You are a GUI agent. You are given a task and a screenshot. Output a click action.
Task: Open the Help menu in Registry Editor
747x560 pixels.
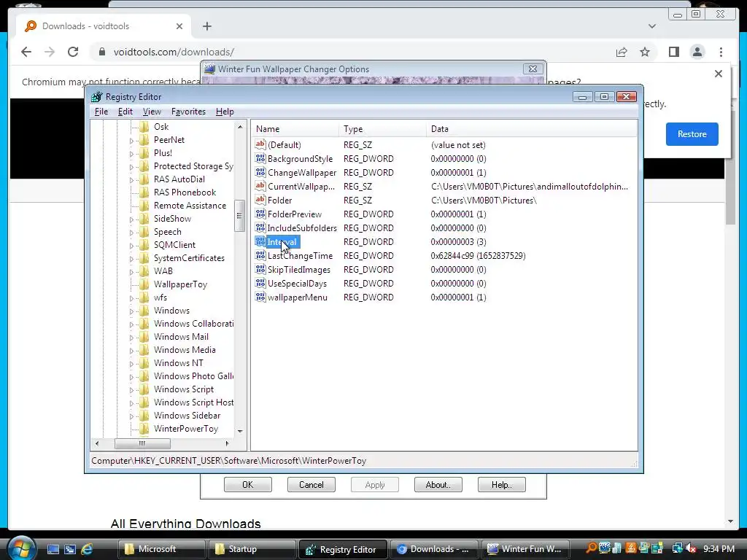coord(225,112)
